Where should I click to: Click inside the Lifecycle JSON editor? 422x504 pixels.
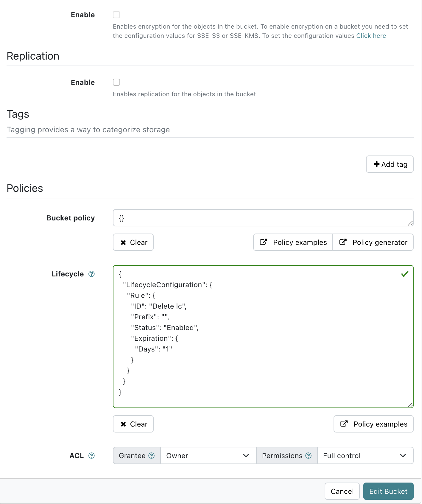click(x=262, y=337)
